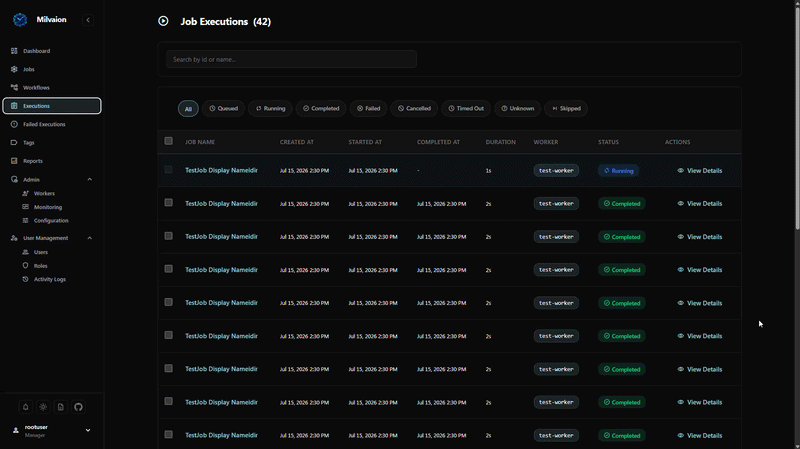This screenshot has width=800, height=449.
Task: Click the play icon beside Job Executions title
Action: 163,21
